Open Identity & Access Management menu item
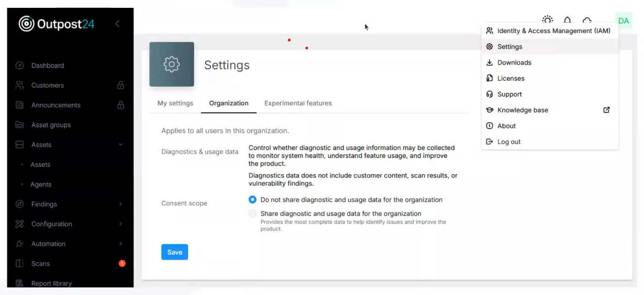Viewport: 644px width, 295px height. click(x=553, y=31)
